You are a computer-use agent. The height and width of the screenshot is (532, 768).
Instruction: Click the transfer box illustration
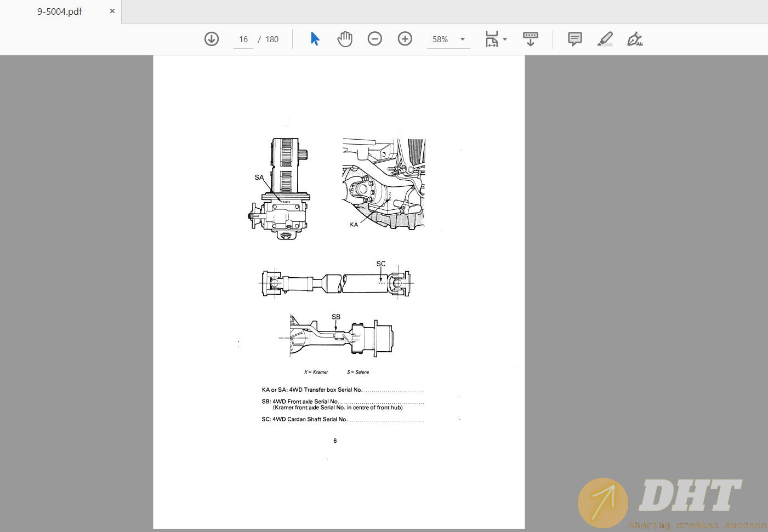click(x=280, y=189)
